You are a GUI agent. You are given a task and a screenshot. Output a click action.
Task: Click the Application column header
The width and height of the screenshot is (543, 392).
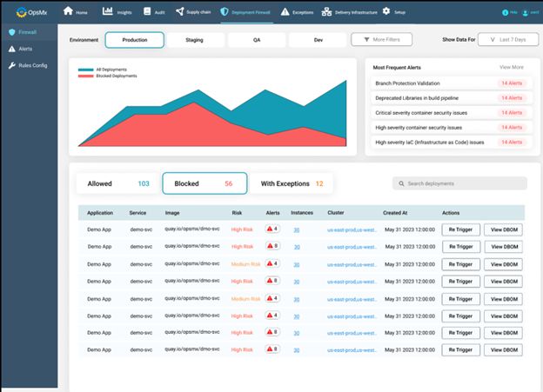(100, 213)
